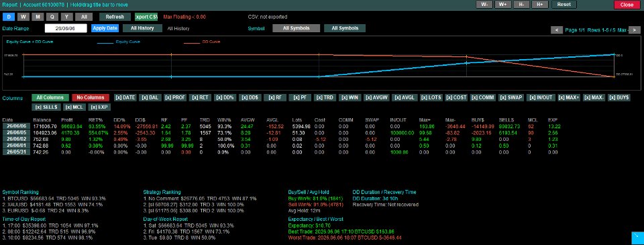
Task: Toggle the AVGL column checkbox
Action: point(405,98)
